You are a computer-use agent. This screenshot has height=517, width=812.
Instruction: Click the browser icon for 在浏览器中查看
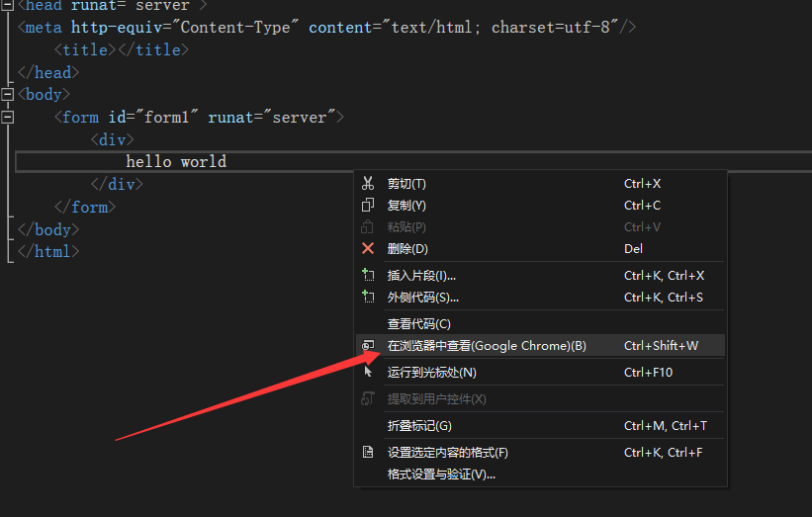(368, 346)
